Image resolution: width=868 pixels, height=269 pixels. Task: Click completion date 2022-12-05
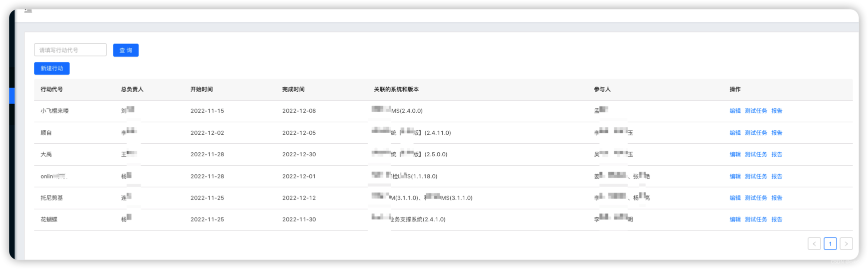tap(299, 133)
